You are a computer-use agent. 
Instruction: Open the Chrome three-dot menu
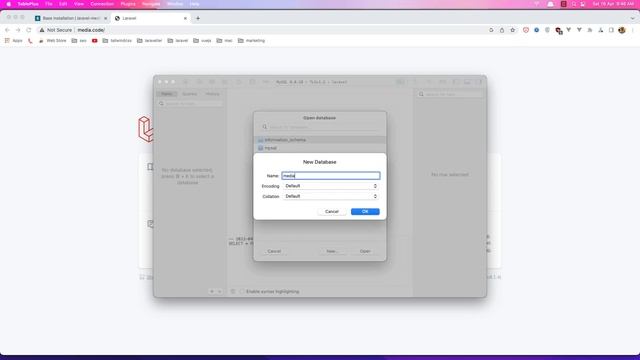[633, 30]
